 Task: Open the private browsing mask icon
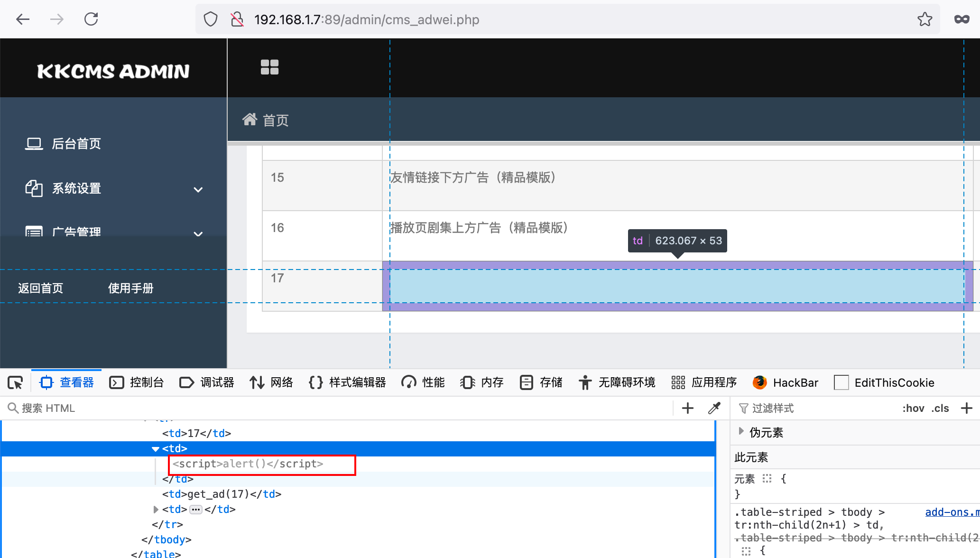click(962, 19)
